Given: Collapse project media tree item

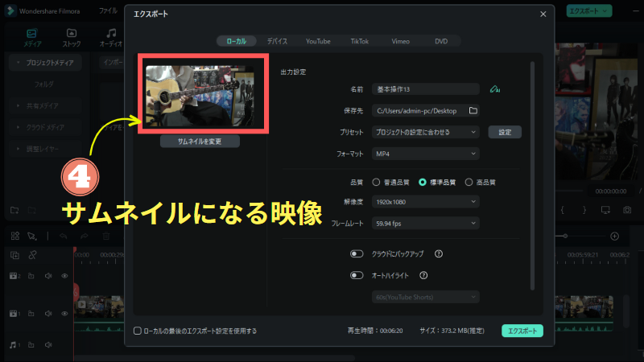Looking at the screenshot, I should click(x=18, y=63).
